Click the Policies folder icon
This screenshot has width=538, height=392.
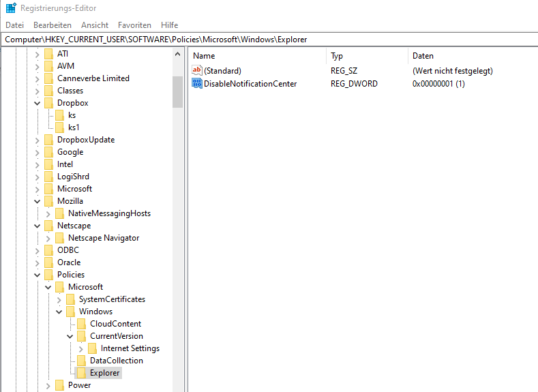48,275
